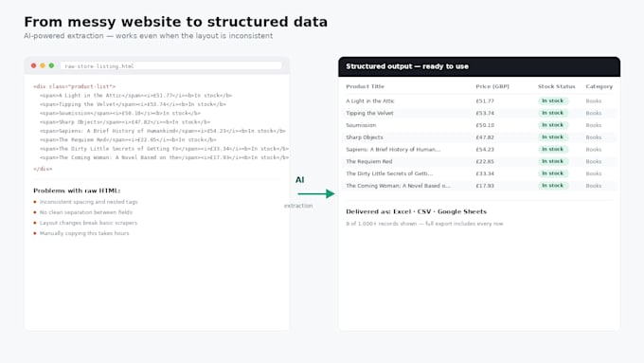Click 'Manually copying this takes hours' bullet

pyautogui.click(x=84, y=233)
